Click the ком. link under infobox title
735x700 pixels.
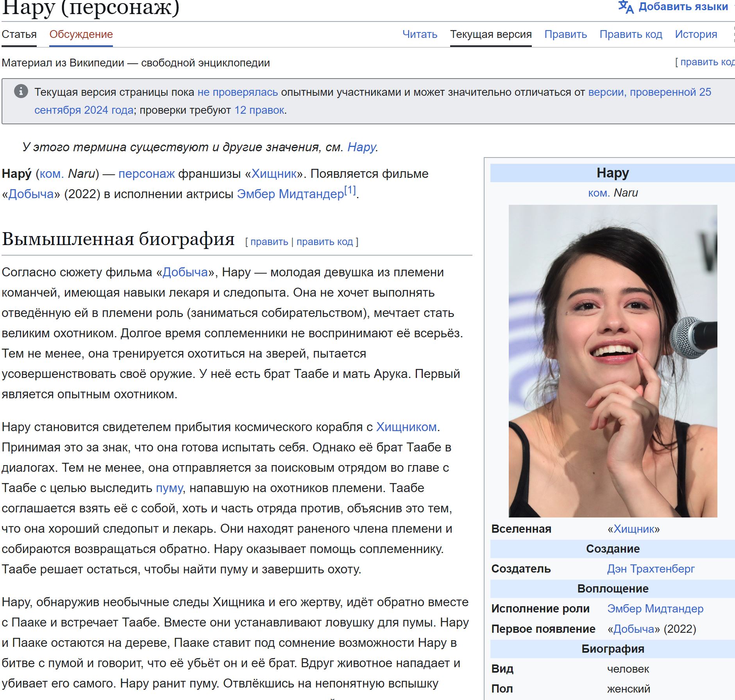pos(599,193)
